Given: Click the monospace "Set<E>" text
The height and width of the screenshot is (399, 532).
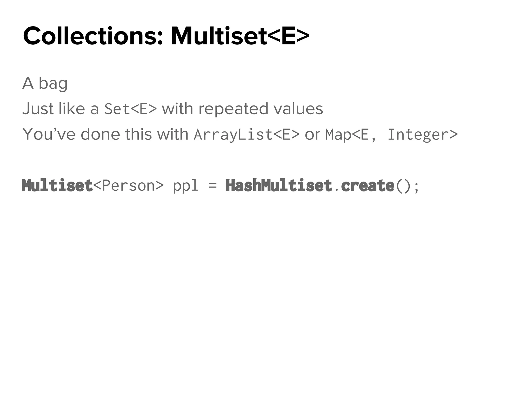Looking at the screenshot, I should click(130, 109).
